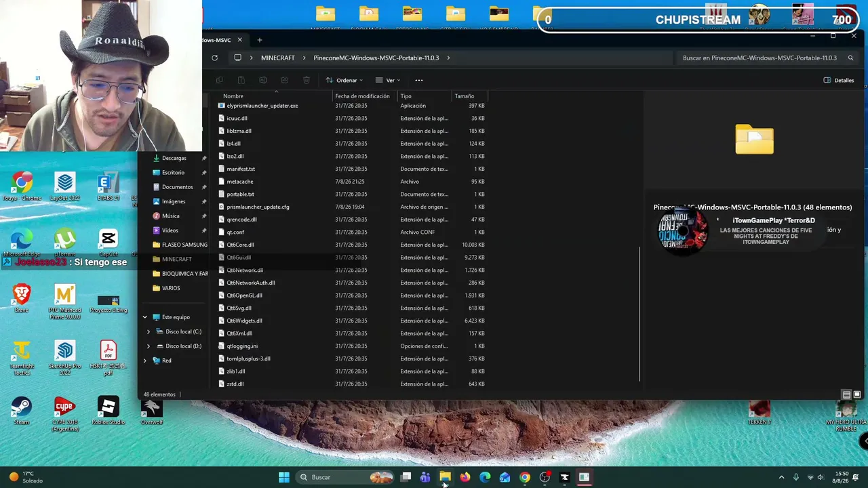Open CapCut desktop shortcut
868x488 pixels.
(108, 243)
